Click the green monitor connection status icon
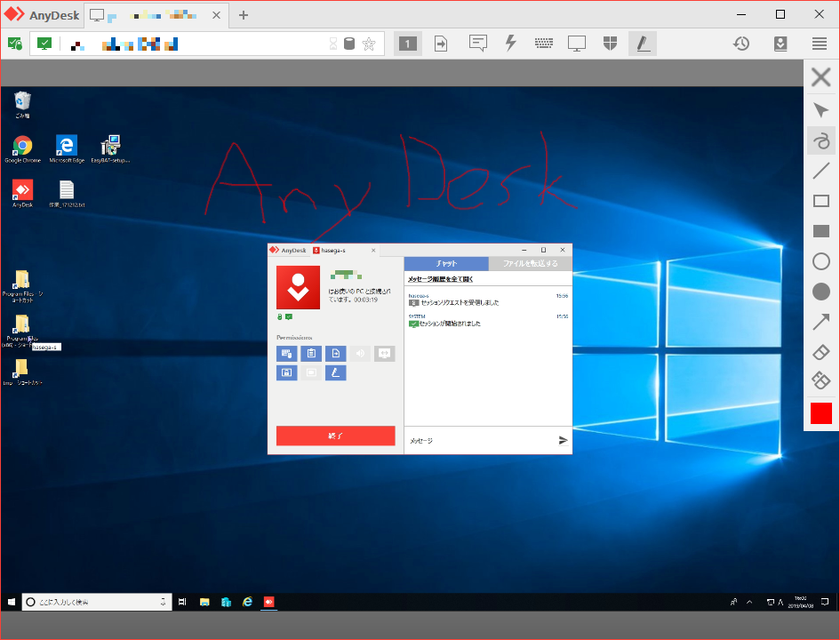840x640 pixels. point(44,44)
